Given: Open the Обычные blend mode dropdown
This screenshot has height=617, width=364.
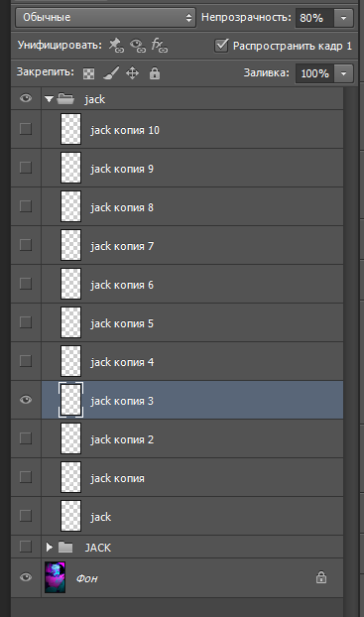Looking at the screenshot, I should [x=105, y=18].
